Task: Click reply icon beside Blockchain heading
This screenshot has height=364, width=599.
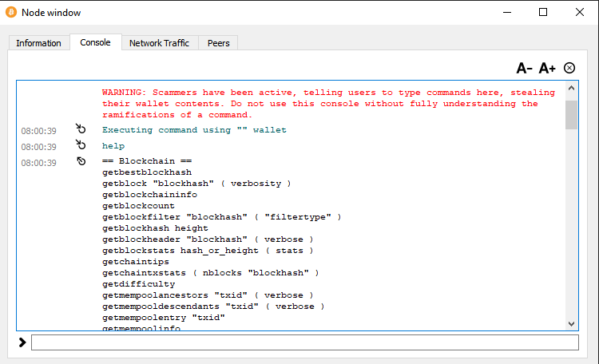Action: 81,162
